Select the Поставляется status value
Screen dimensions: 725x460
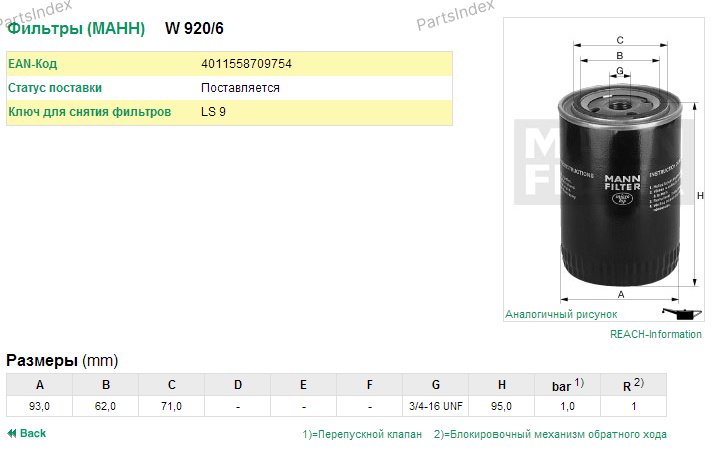[x=240, y=88]
